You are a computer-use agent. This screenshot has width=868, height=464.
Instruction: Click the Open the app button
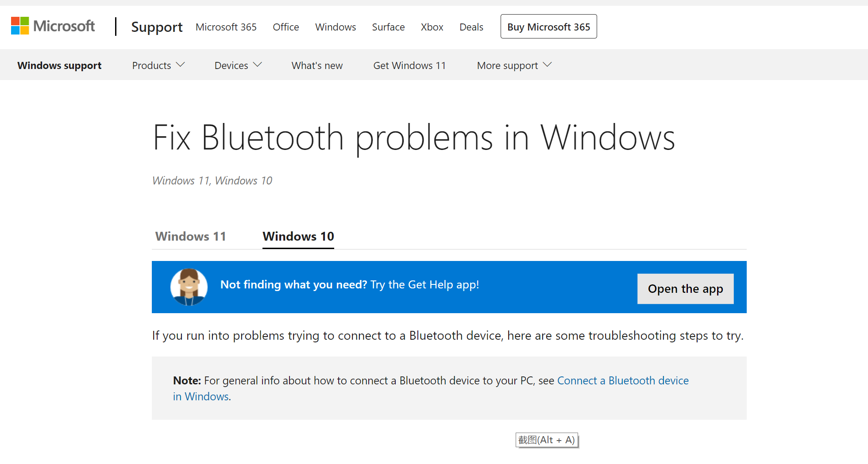coord(686,289)
